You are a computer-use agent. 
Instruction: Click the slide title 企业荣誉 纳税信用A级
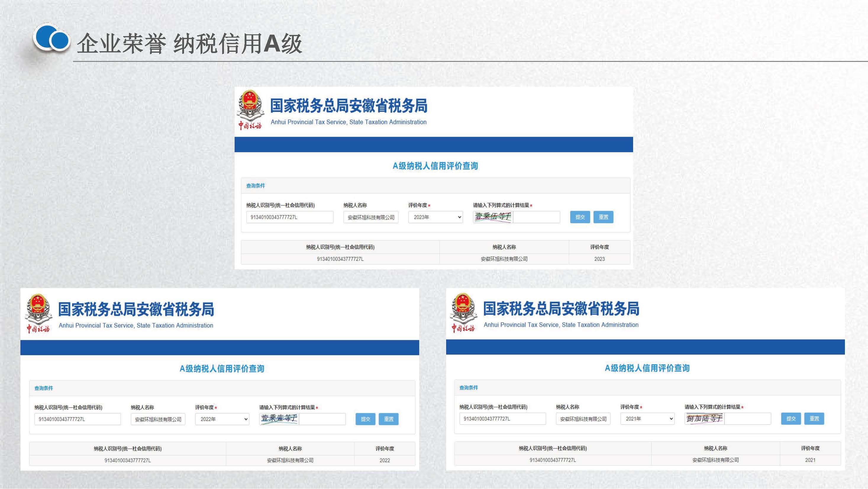[189, 43]
